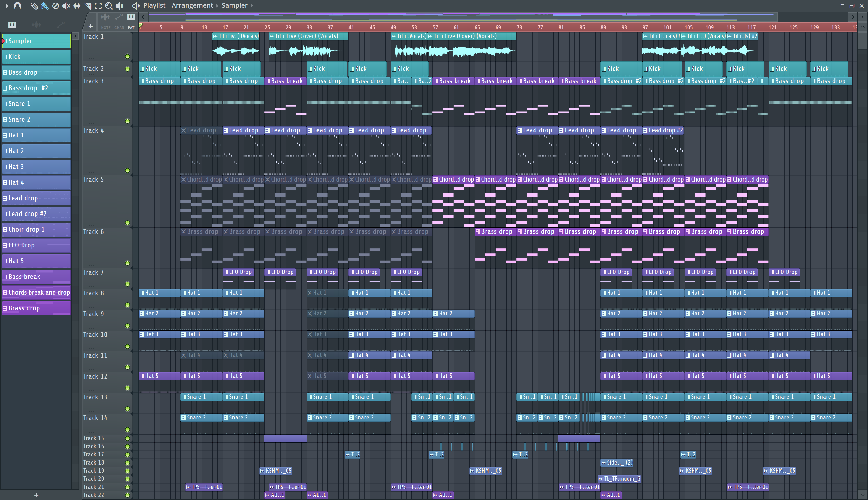
Task: Click the green song position marker
Action: pyautogui.click(x=140, y=26)
